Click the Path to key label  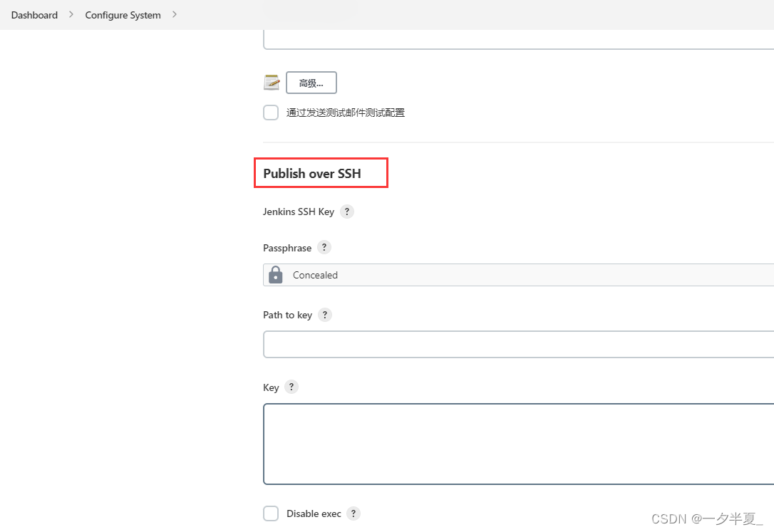288,315
